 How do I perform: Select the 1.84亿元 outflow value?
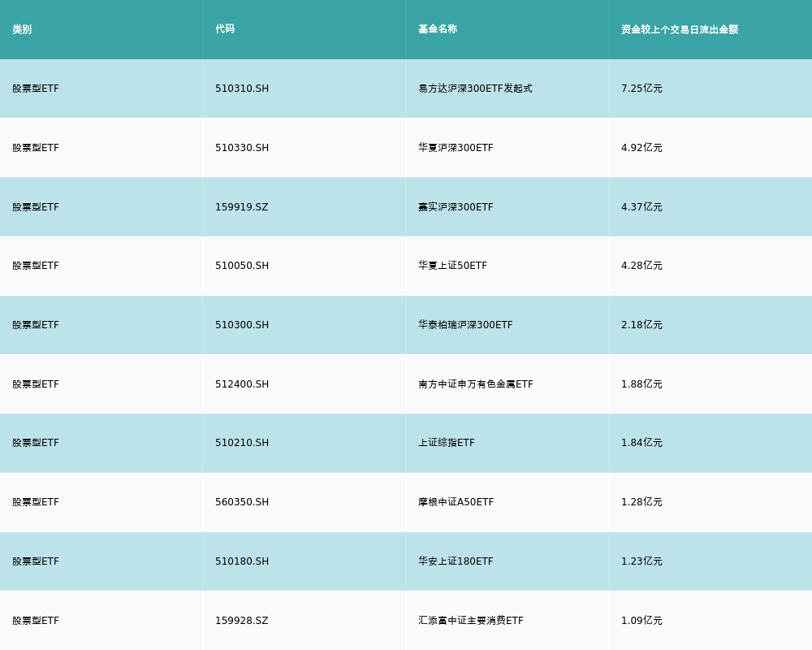click(x=641, y=443)
